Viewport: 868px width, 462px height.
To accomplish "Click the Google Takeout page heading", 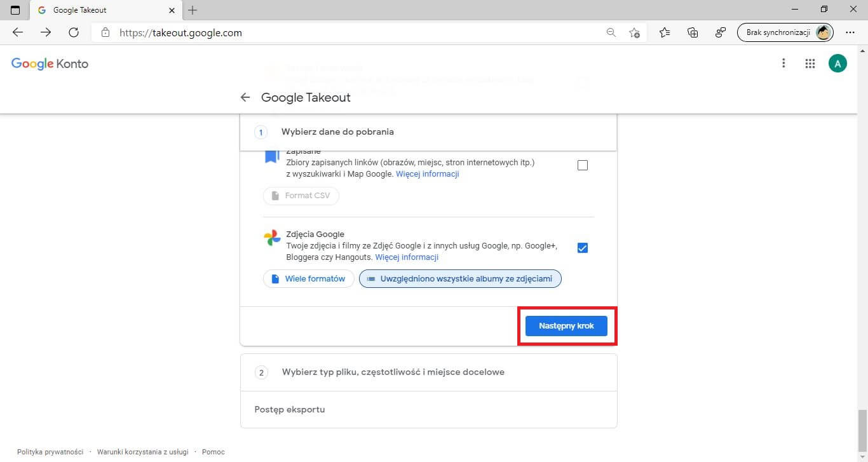I will (306, 97).
